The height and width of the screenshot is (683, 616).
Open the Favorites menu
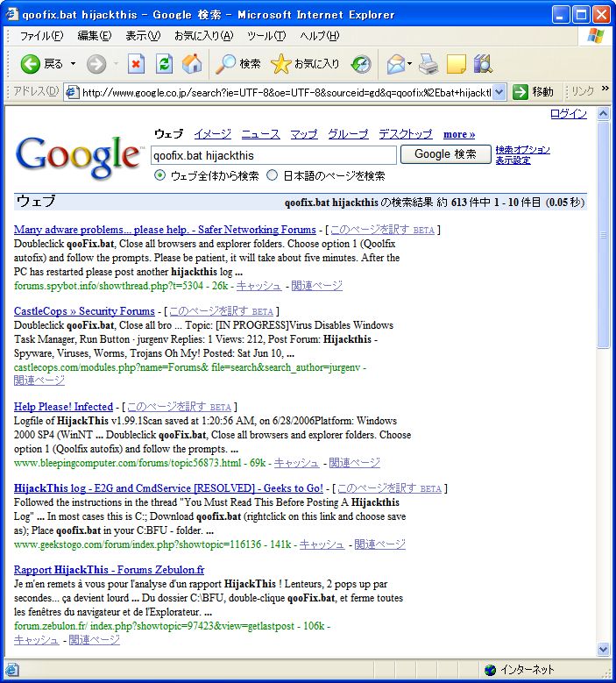tap(204, 36)
